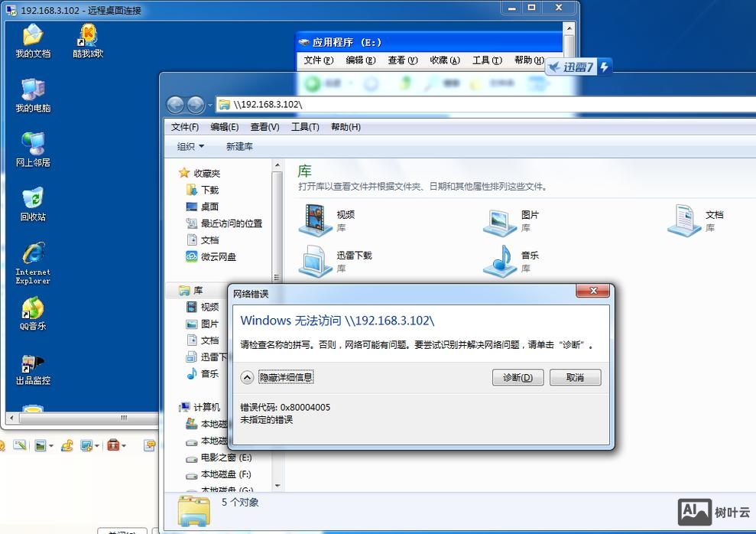Open the 组织 dropdown menu
Screen dimensions: 756x534
coord(190,145)
